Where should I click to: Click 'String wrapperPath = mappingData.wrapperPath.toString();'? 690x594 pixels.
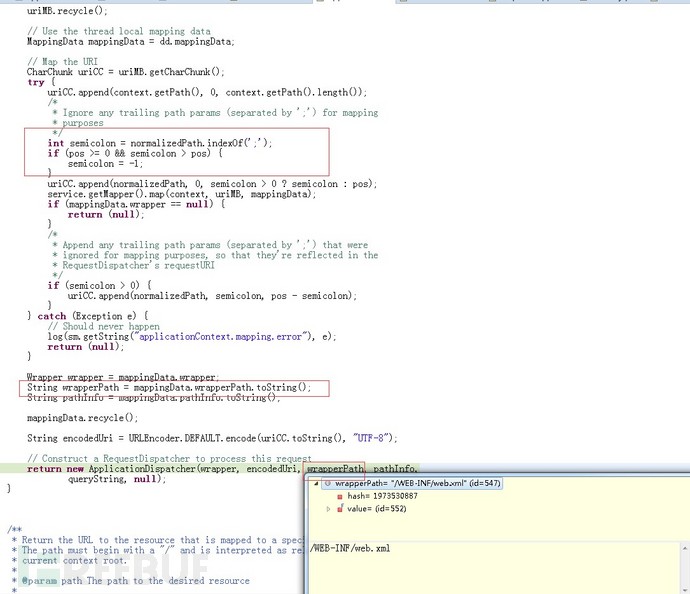(x=169, y=388)
